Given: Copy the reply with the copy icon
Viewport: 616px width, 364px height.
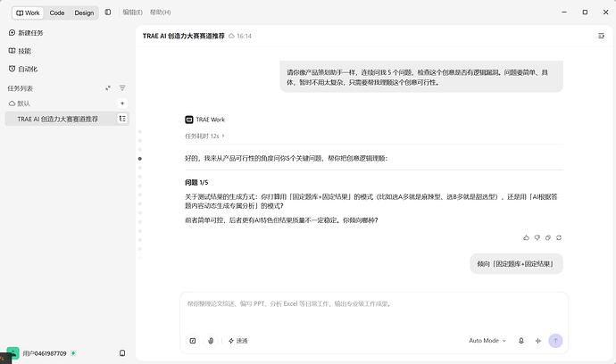Looking at the screenshot, I should [x=548, y=237].
